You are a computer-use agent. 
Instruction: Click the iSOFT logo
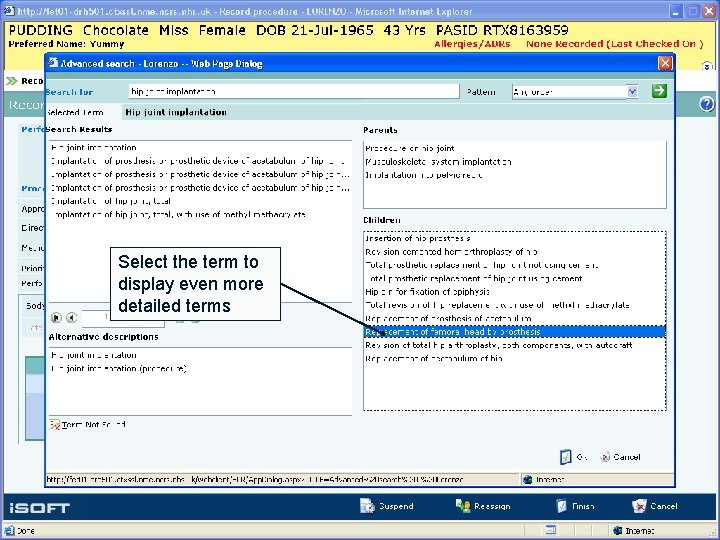click(39, 508)
